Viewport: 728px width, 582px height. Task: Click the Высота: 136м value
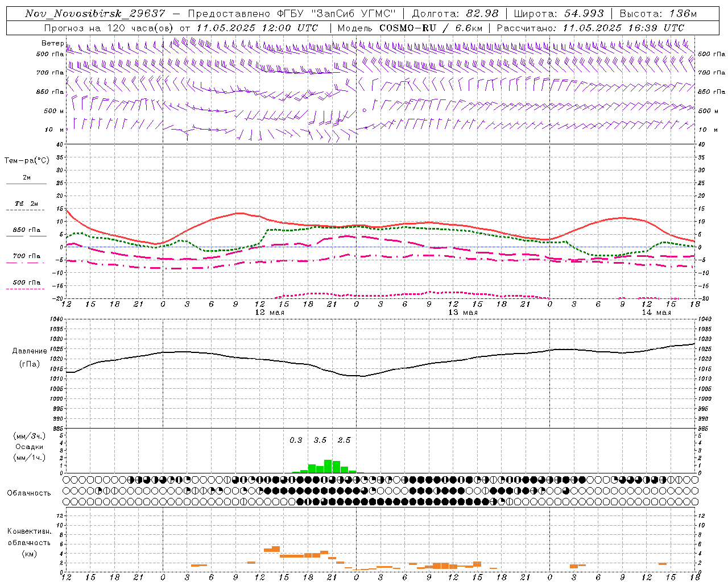point(658,14)
